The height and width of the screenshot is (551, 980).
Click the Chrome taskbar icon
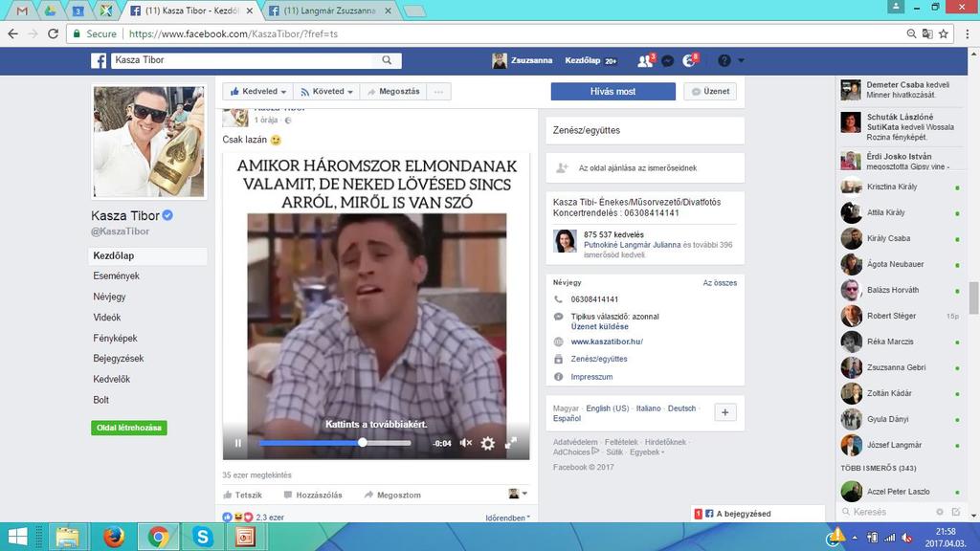(x=158, y=537)
